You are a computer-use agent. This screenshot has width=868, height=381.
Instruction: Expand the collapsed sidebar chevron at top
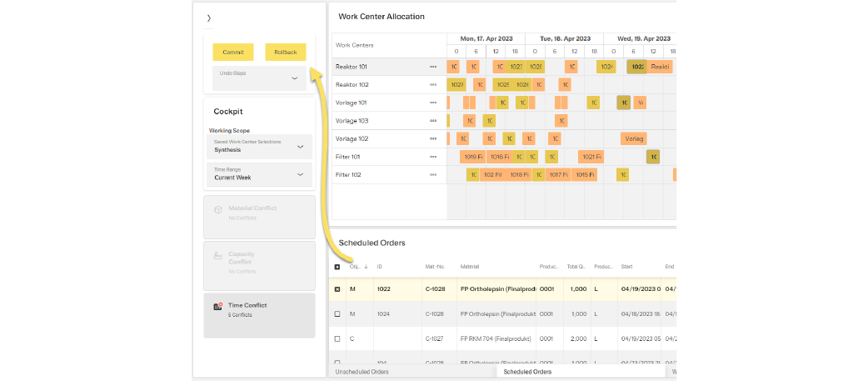click(x=209, y=18)
